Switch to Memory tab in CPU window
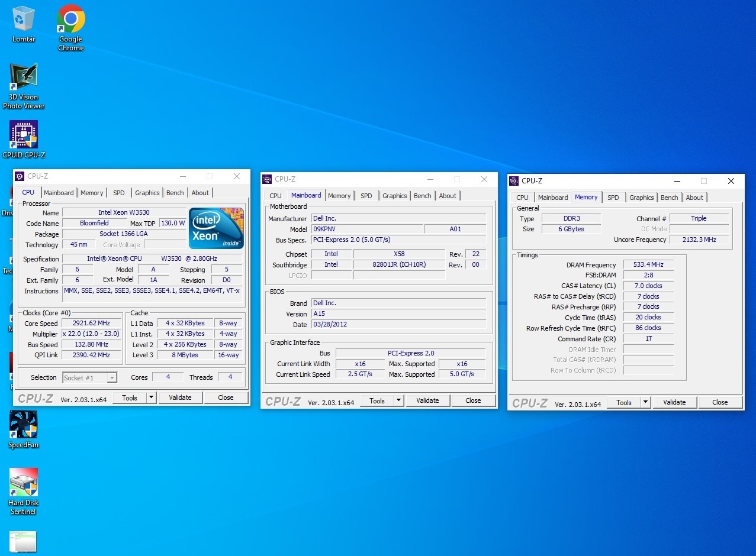 [92, 193]
